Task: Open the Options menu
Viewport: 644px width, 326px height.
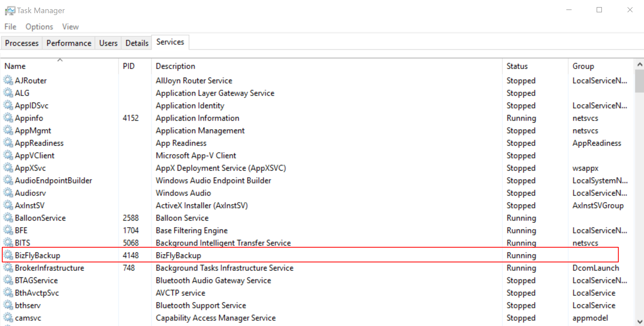Action: [39, 27]
